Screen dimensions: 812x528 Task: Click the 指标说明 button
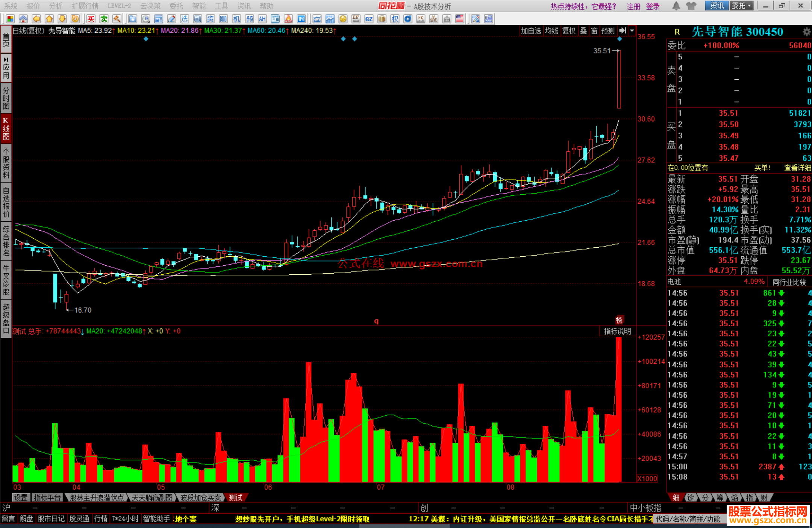point(617,331)
